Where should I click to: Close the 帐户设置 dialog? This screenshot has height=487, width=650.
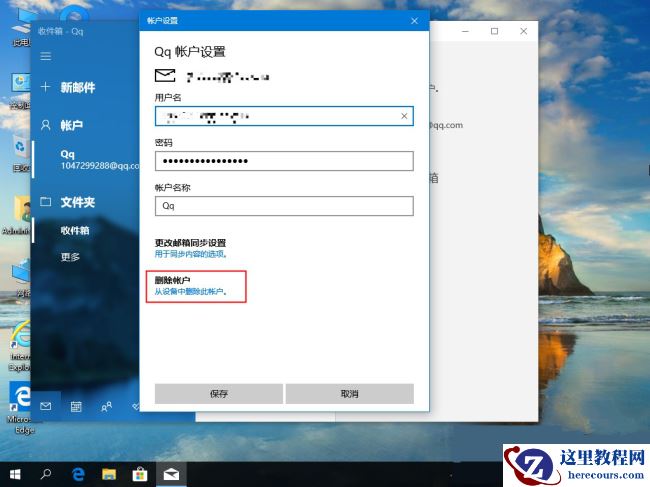coord(414,21)
